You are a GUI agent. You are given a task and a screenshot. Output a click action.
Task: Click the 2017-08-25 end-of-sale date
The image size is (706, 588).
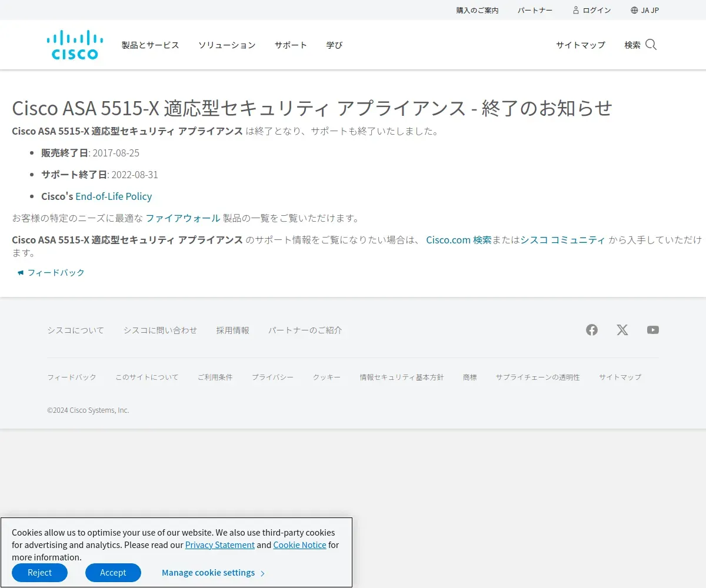(x=116, y=153)
